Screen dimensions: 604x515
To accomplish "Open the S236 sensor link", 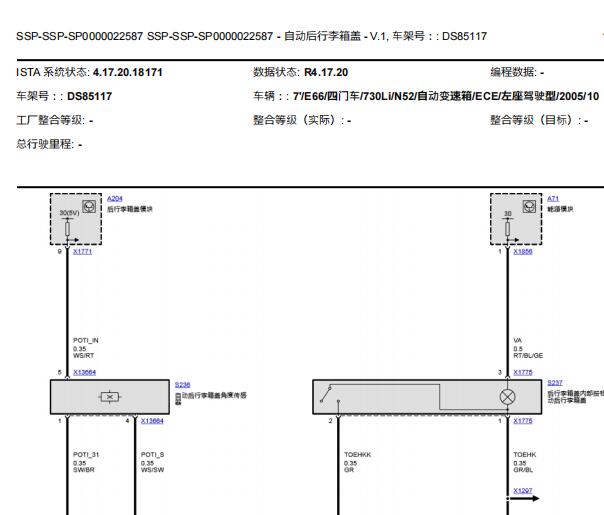I will point(183,385).
